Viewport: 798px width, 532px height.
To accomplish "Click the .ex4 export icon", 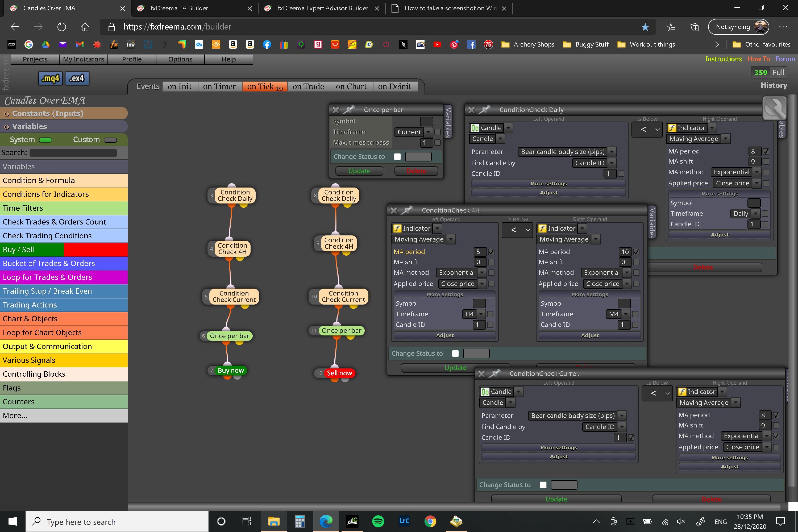I will click(x=77, y=79).
